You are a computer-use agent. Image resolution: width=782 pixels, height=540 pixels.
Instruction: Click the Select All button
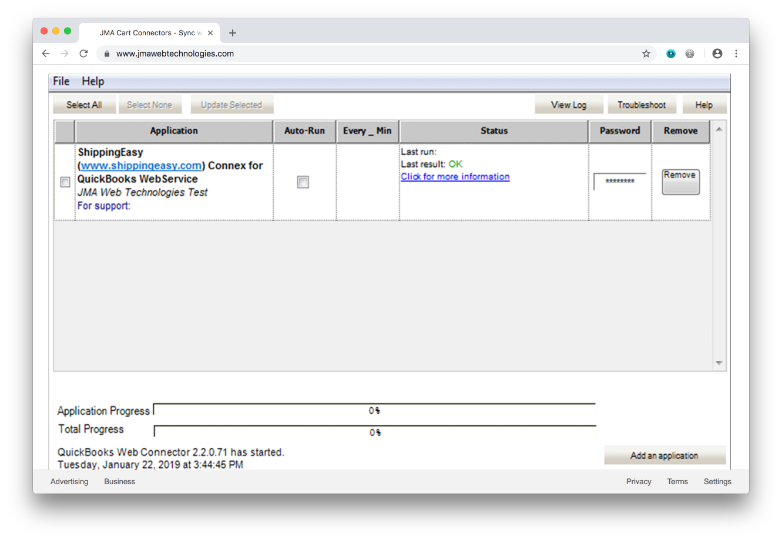[84, 105]
